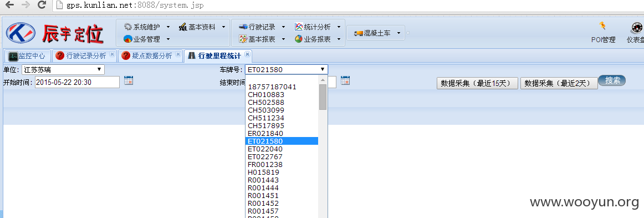Select plate ET022040 from list
This screenshot has height=218, width=644.
pos(282,149)
